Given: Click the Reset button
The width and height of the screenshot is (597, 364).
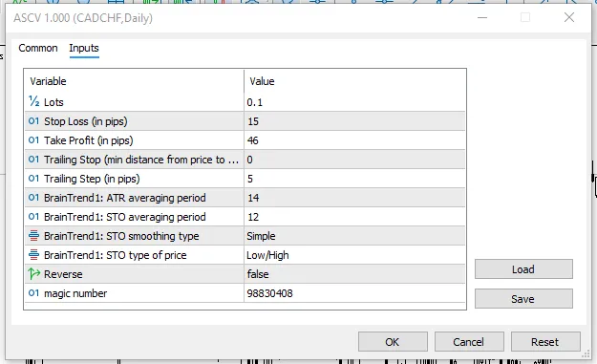Looking at the screenshot, I should click(545, 342).
